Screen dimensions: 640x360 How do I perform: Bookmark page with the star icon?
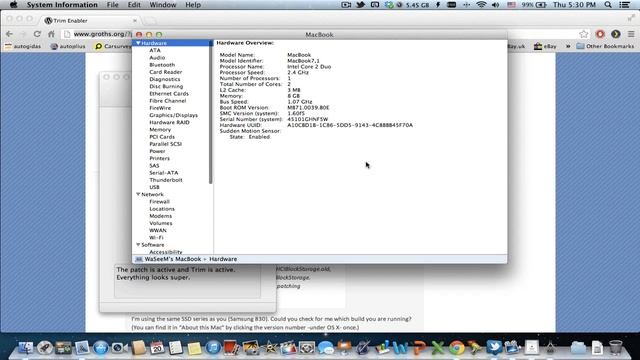(584, 34)
